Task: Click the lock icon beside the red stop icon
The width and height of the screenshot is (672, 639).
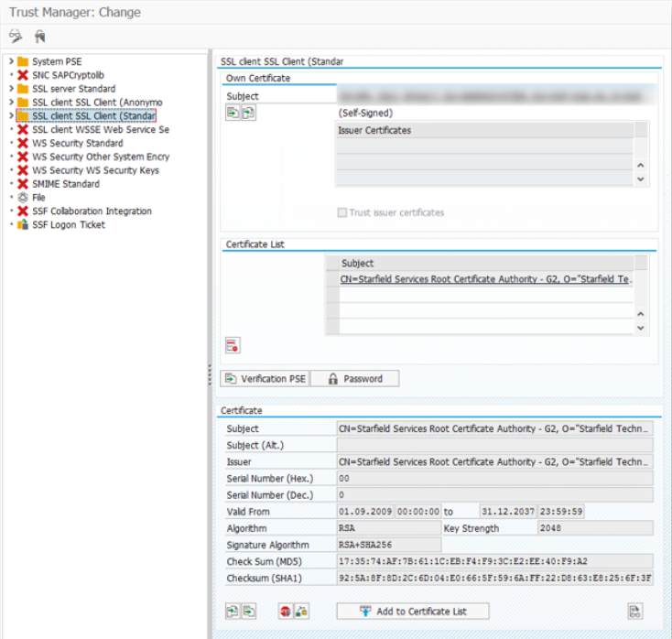Action: 301,612
